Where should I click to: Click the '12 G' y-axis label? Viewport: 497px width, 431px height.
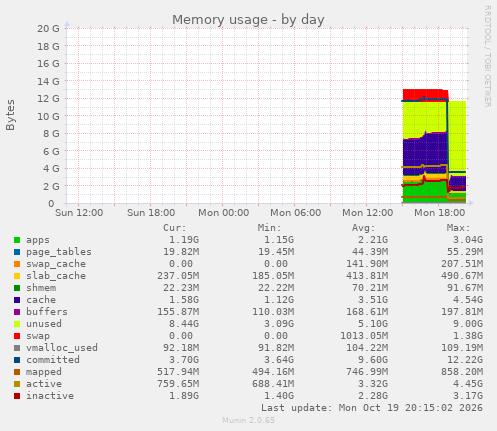(48, 99)
